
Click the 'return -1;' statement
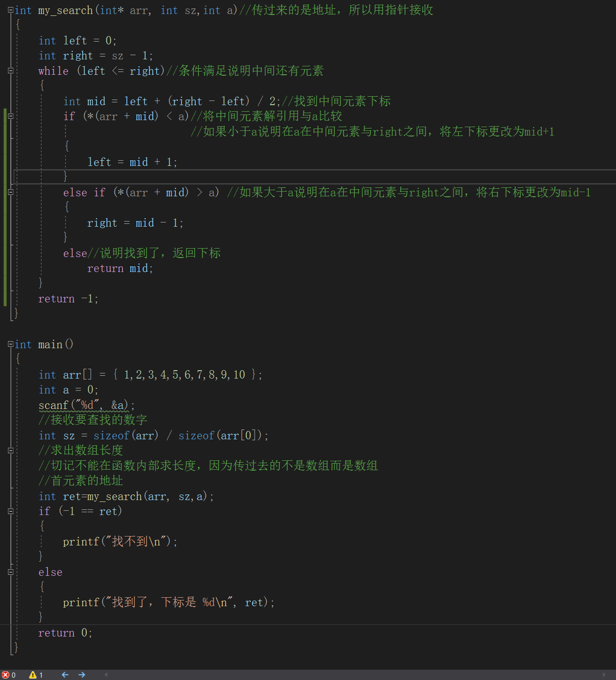[68, 299]
